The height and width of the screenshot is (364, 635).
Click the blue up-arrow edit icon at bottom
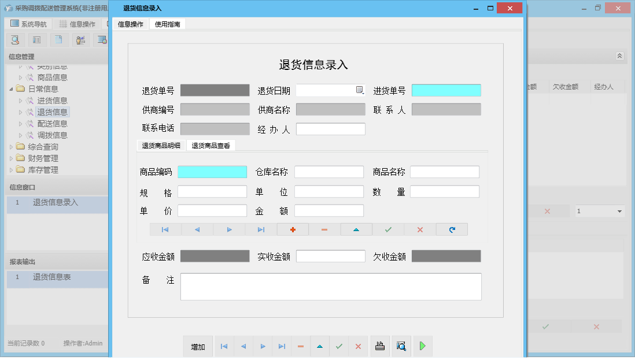tap(320, 346)
